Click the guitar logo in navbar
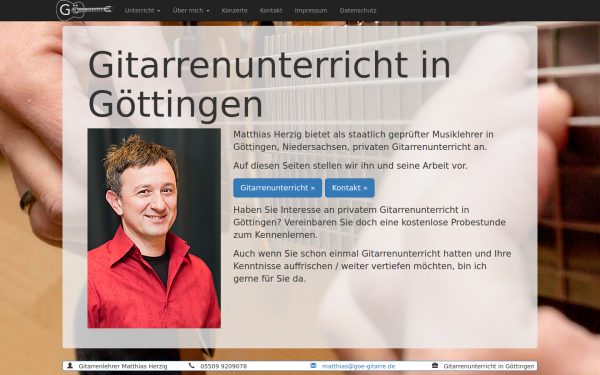The width and height of the screenshot is (600, 375). tap(85, 10)
